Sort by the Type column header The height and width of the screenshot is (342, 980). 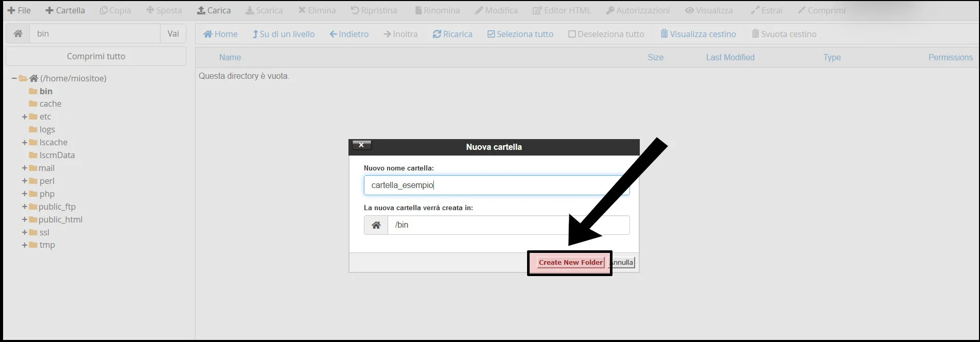tap(832, 57)
